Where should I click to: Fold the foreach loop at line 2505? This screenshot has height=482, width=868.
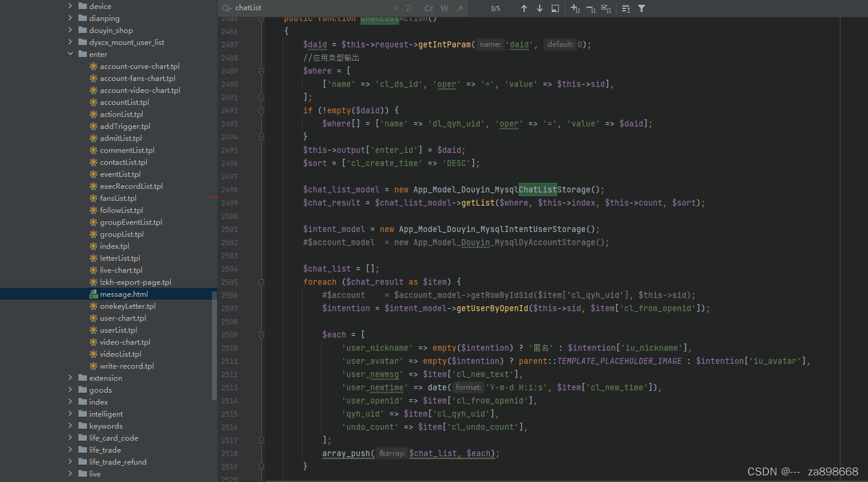[261, 282]
